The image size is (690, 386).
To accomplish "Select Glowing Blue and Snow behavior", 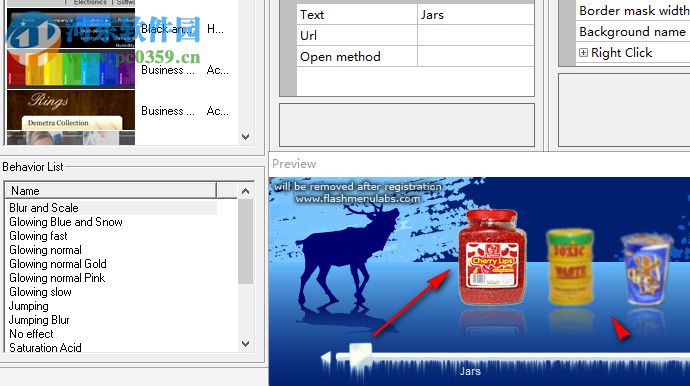I will pos(66,222).
